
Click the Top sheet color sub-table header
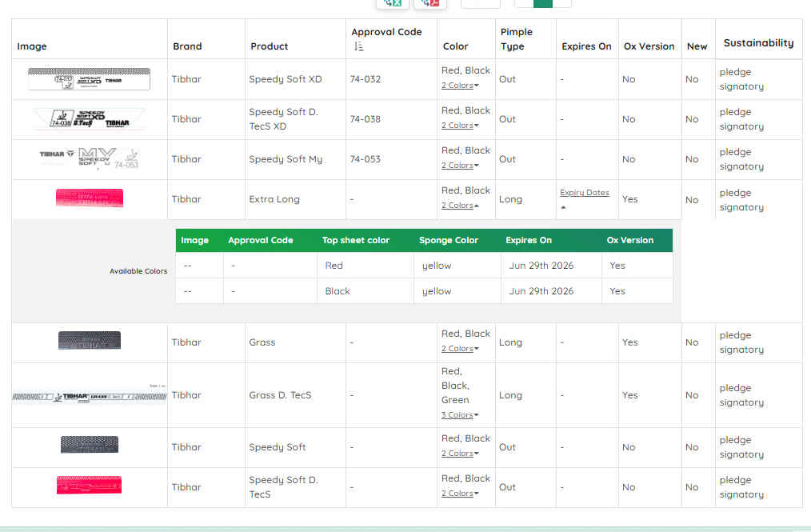pyautogui.click(x=356, y=240)
